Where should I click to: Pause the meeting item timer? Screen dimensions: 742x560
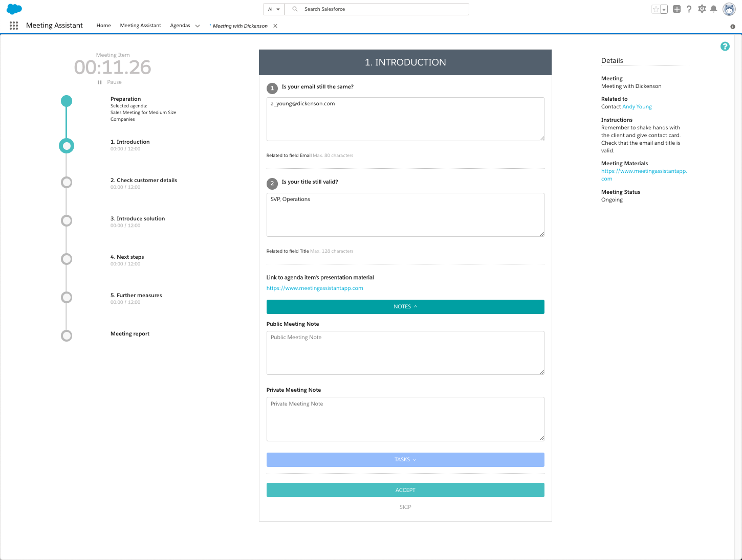coord(110,82)
